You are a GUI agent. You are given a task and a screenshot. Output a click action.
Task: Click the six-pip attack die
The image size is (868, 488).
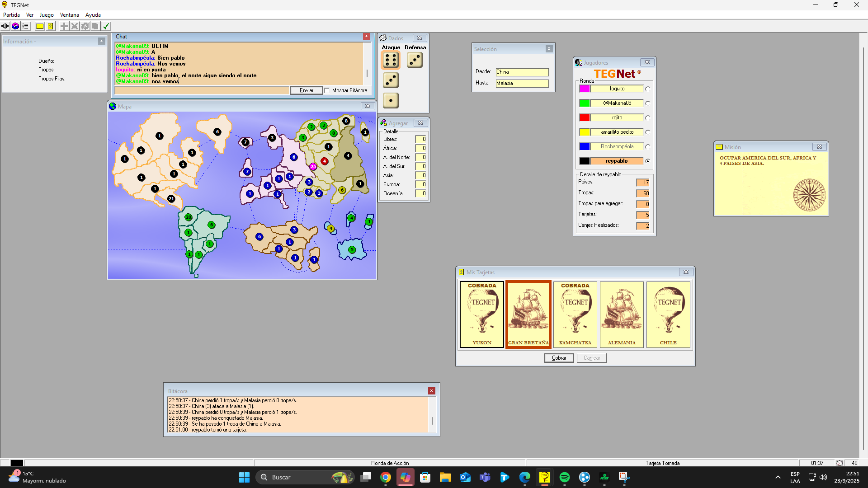click(391, 60)
